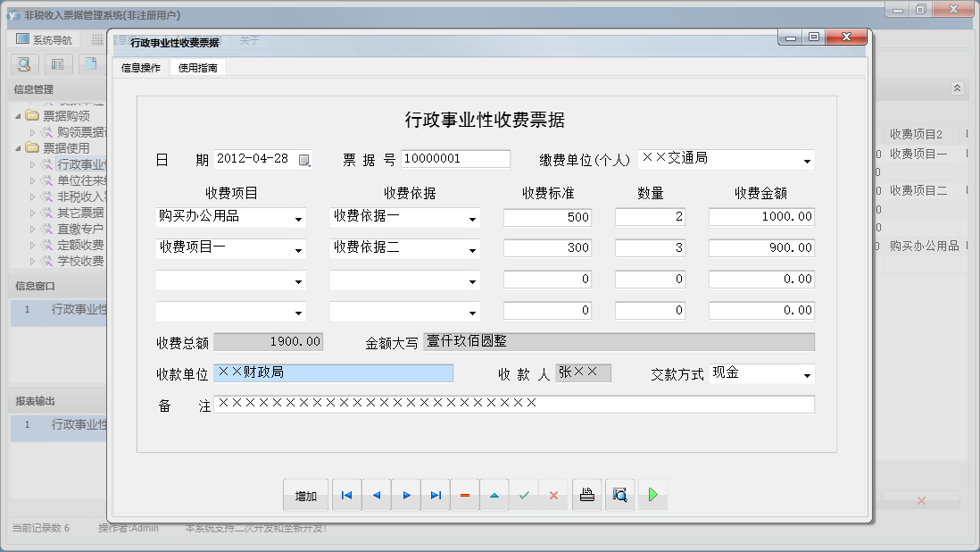980x552 pixels.
Task: Go to the first record
Action: pyautogui.click(x=347, y=495)
